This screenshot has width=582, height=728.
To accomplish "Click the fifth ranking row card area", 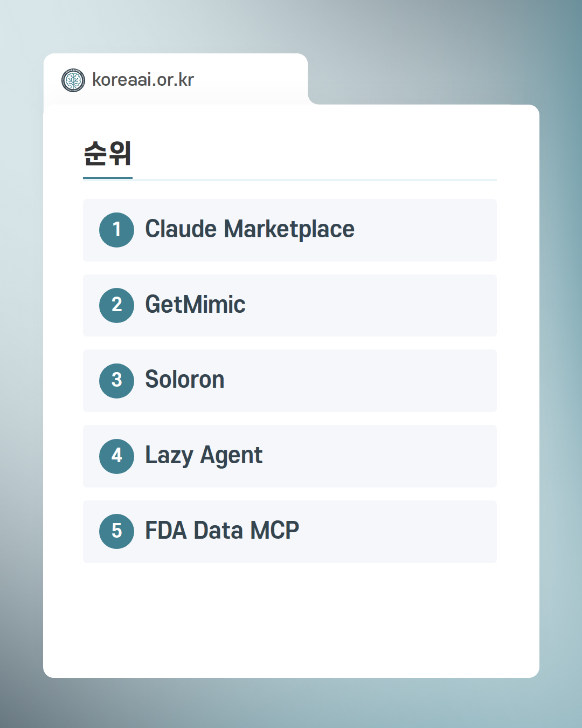I will [404, 532].
